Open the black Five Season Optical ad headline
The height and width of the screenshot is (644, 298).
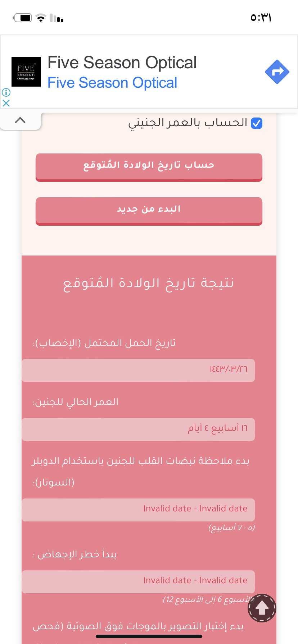pos(122,63)
